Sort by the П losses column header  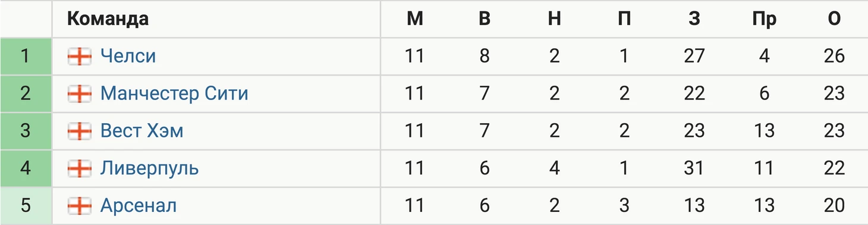coord(624,19)
